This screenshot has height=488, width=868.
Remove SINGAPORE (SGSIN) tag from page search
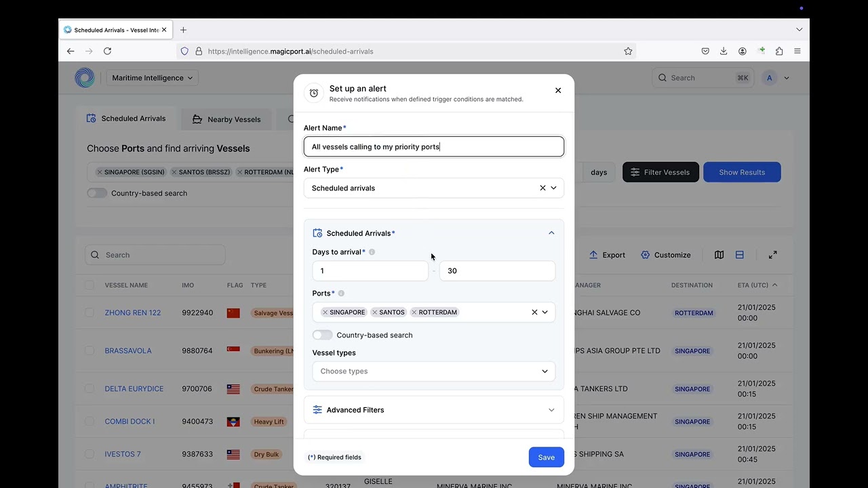tap(100, 172)
